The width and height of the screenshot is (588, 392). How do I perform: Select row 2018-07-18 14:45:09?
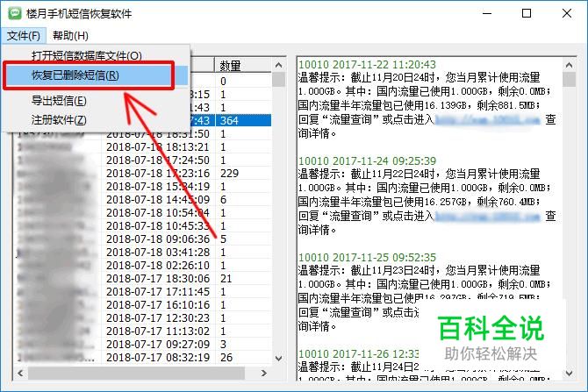tap(142, 199)
